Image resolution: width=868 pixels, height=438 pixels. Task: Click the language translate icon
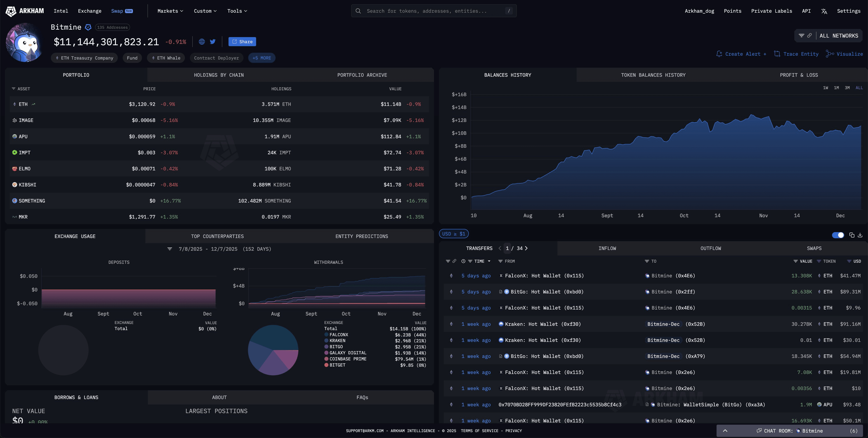[x=824, y=11]
